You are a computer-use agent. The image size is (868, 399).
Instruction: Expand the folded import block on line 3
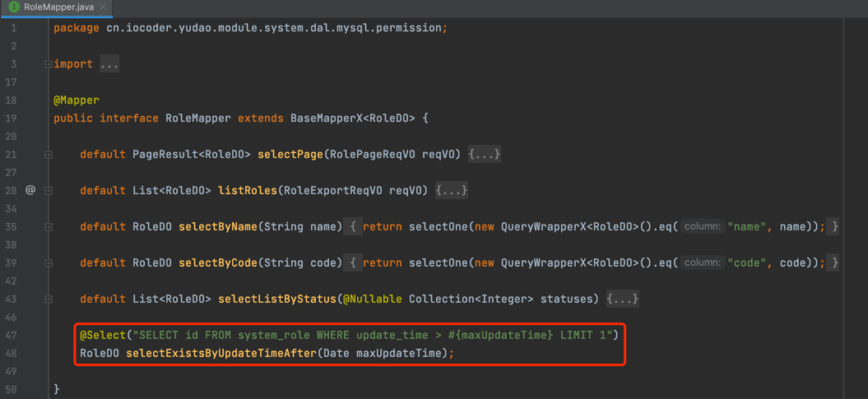[x=49, y=64]
